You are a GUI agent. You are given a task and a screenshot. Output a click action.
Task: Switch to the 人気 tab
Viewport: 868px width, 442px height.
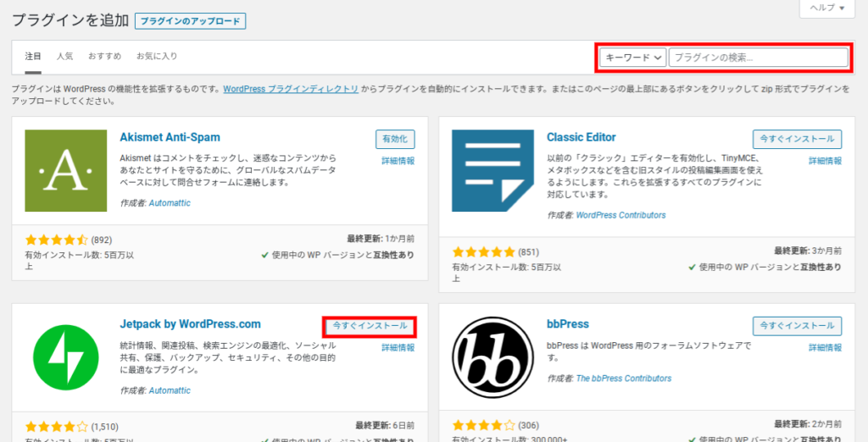[x=64, y=56]
